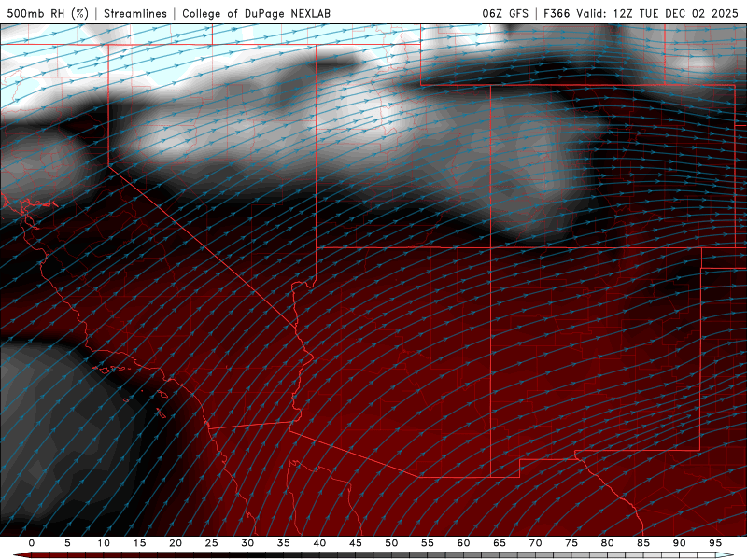747x560 pixels.
Task: Click the '10' value on the color scale
Action: [104, 543]
